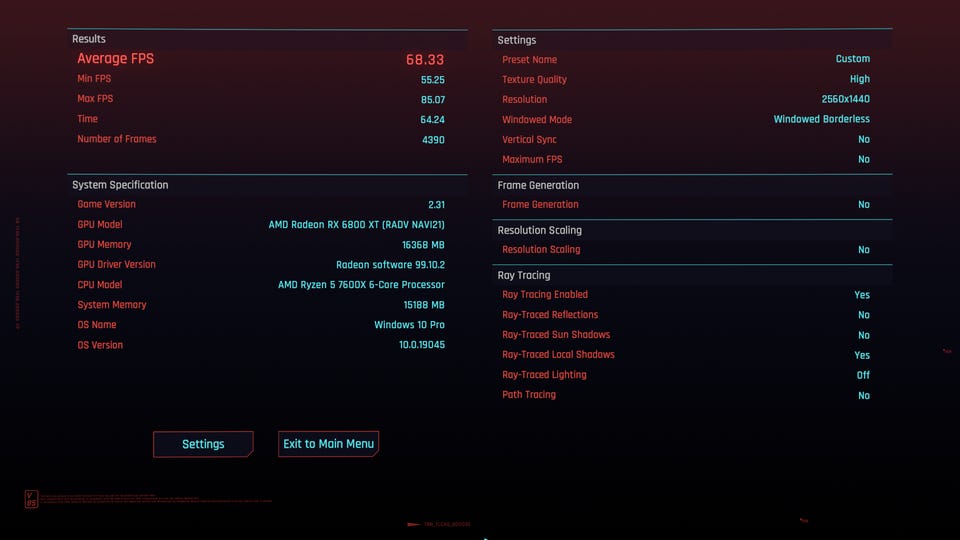Click OS Name value Windows 10 Pro

409,324
